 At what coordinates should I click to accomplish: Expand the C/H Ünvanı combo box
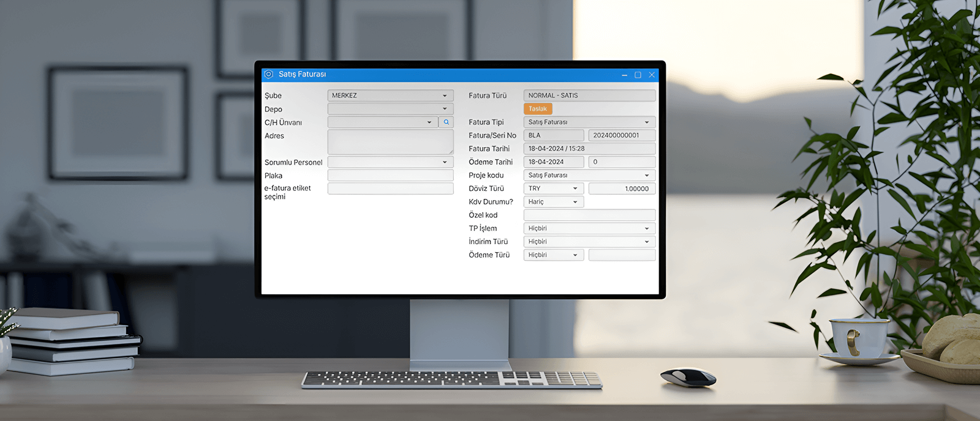[382, 122]
